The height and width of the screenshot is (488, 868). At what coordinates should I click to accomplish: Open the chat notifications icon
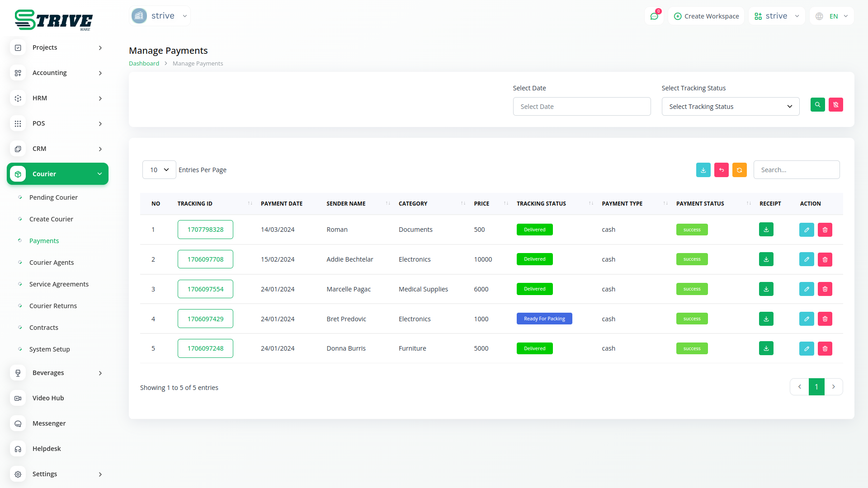click(x=654, y=16)
